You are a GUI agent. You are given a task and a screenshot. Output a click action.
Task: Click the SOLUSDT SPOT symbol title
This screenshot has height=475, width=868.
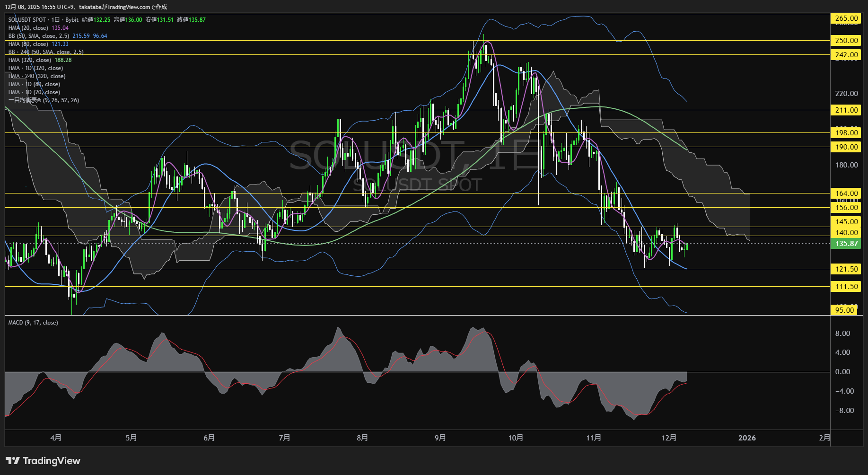(x=27, y=20)
